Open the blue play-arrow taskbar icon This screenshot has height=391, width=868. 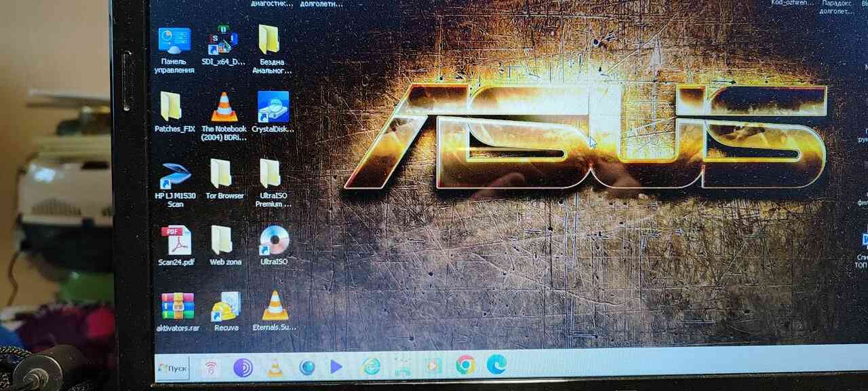coord(336,367)
